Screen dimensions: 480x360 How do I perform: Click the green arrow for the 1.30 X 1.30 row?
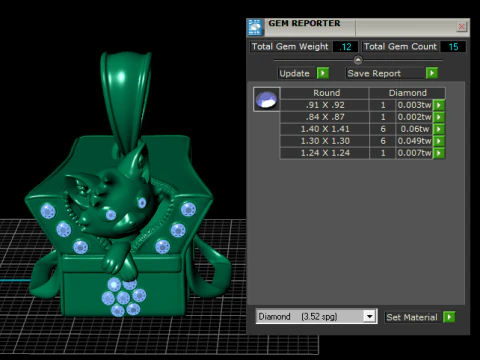click(439, 141)
